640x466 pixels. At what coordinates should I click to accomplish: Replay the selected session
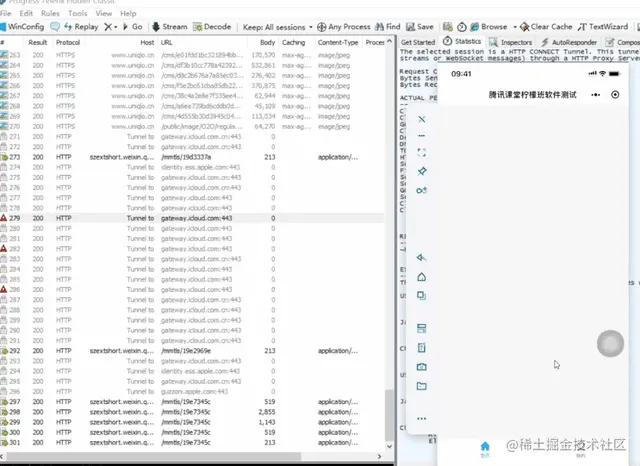point(81,27)
